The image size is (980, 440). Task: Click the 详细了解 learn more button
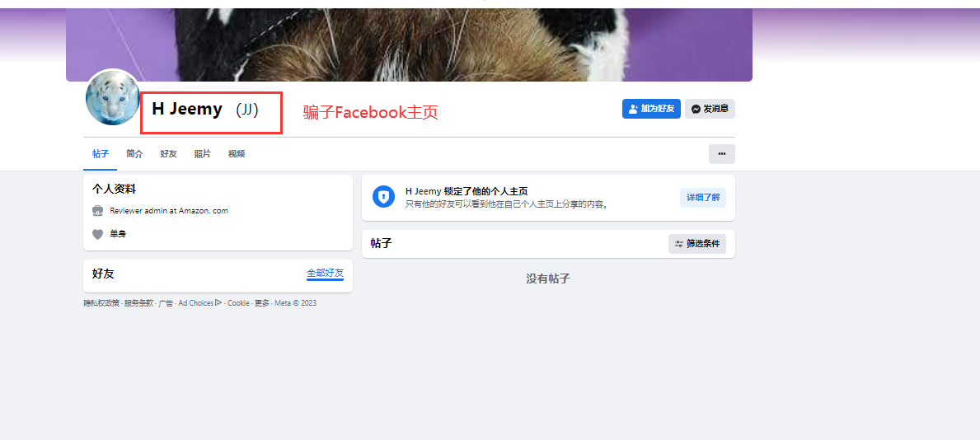pos(703,198)
